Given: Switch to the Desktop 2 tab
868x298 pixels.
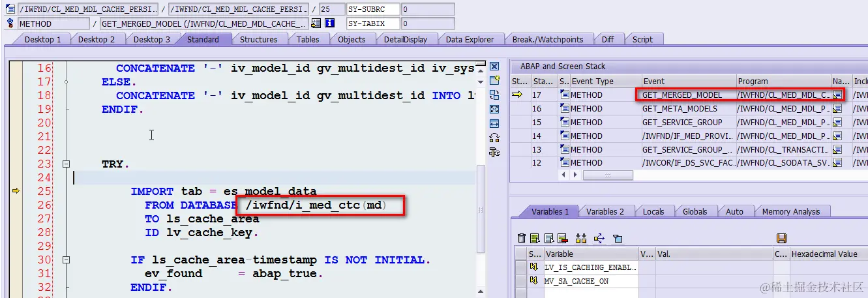Looking at the screenshot, I should [x=97, y=39].
